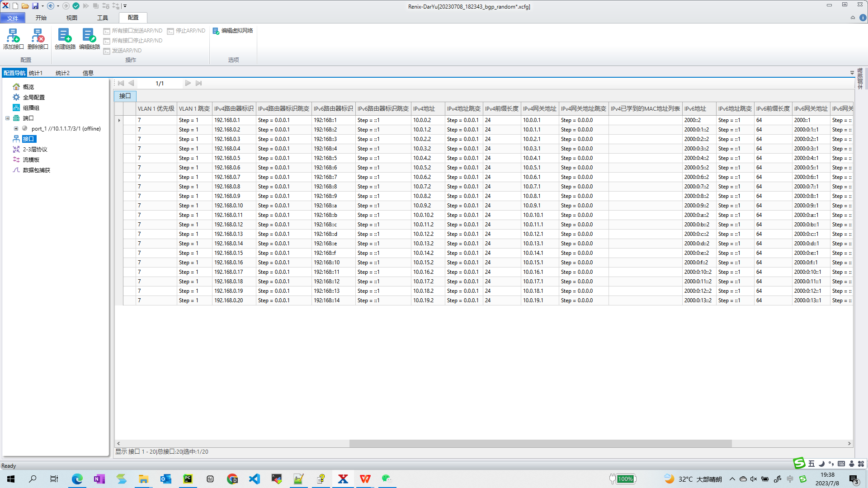
Task: Click the 创建链路 (create link) icon
Action: point(65,36)
